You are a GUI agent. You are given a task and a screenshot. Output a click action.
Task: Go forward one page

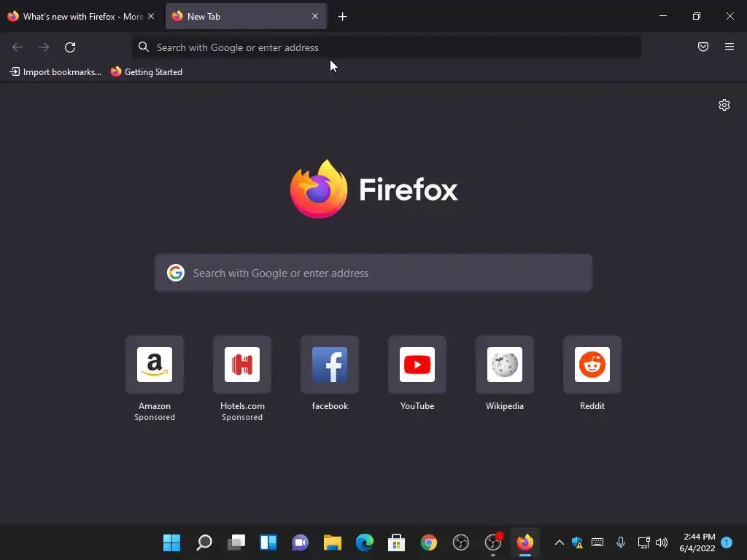[44, 47]
